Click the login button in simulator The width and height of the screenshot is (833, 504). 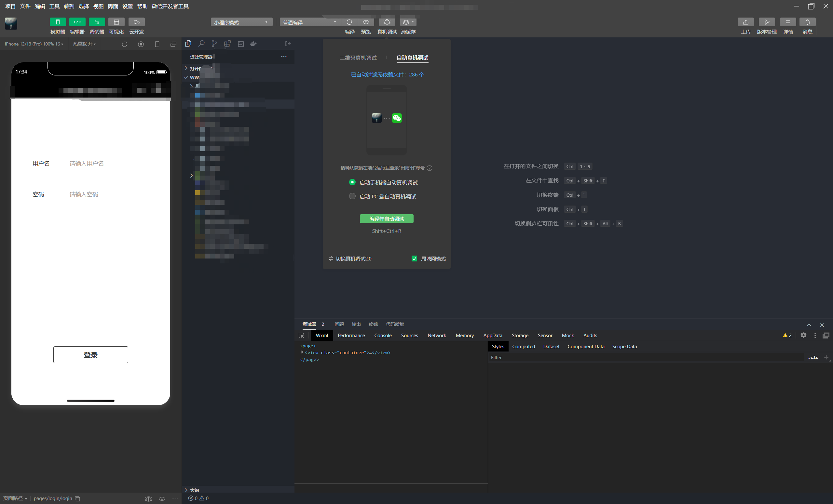(90, 355)
